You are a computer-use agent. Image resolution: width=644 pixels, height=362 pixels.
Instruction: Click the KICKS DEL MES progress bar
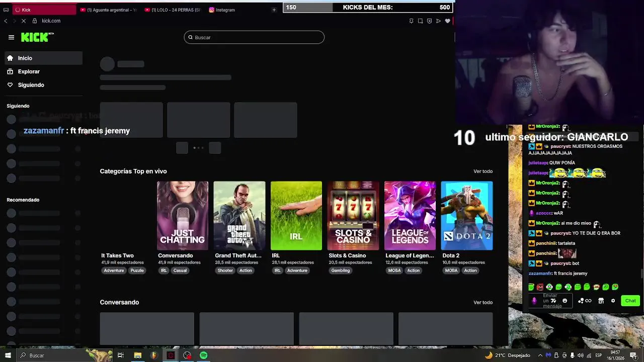coord(367,8)
